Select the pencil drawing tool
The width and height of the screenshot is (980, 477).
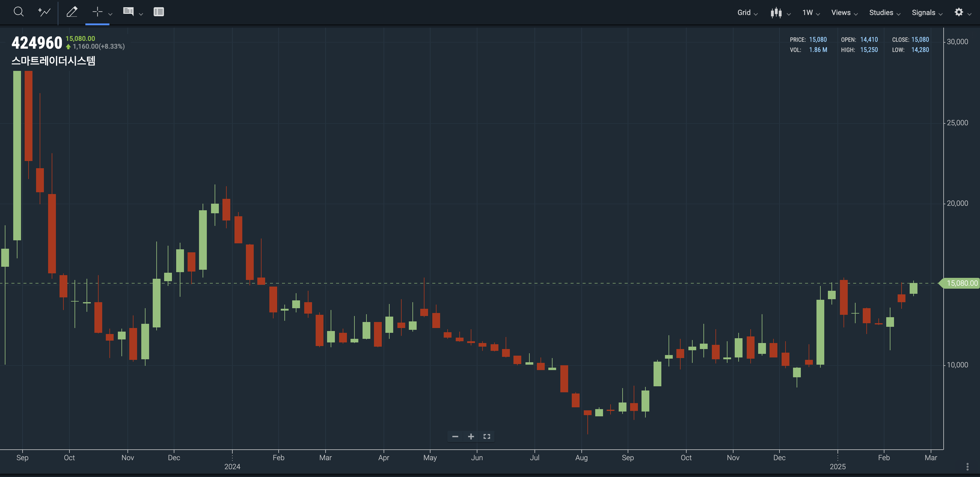[x=72, y=12]
